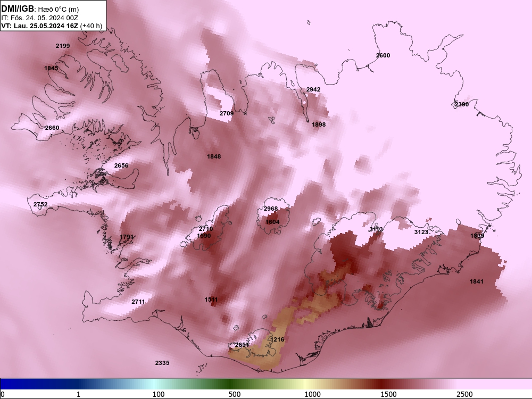Click the 2752 value label
Image resolution: width=532 pixels, height=399 pixels.
click(40, 204)
